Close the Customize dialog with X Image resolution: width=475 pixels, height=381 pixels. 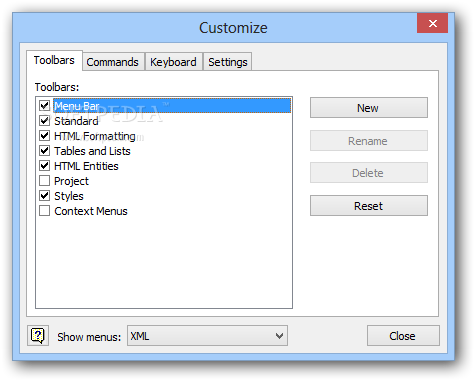(x=432, y=23)
